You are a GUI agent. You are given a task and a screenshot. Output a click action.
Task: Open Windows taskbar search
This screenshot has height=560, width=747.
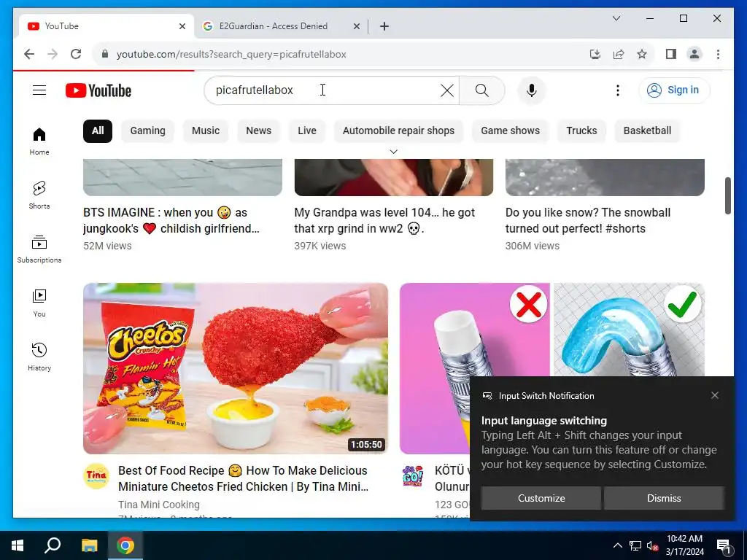53,545
